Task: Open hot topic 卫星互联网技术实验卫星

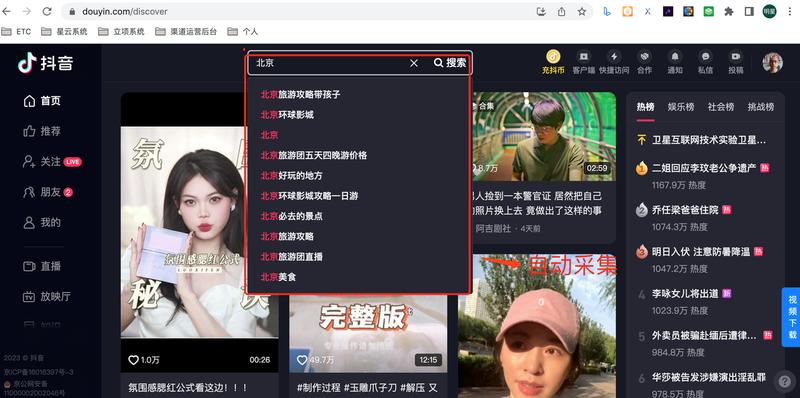Action: (709, 140)
